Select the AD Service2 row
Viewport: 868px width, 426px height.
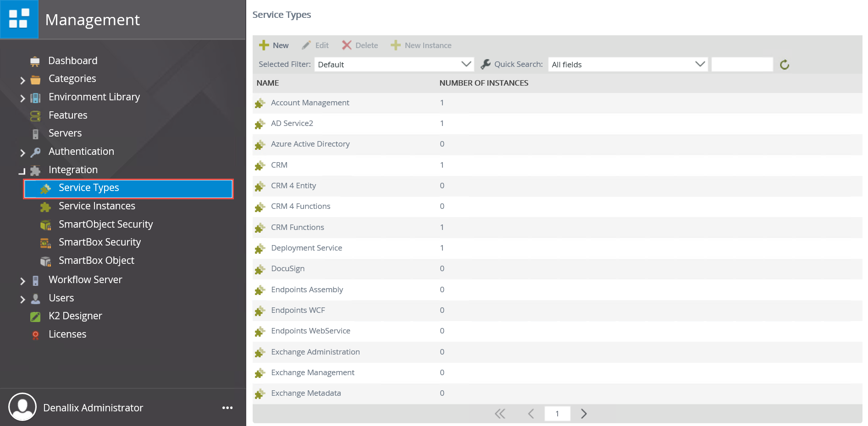(x=557, y=124)
